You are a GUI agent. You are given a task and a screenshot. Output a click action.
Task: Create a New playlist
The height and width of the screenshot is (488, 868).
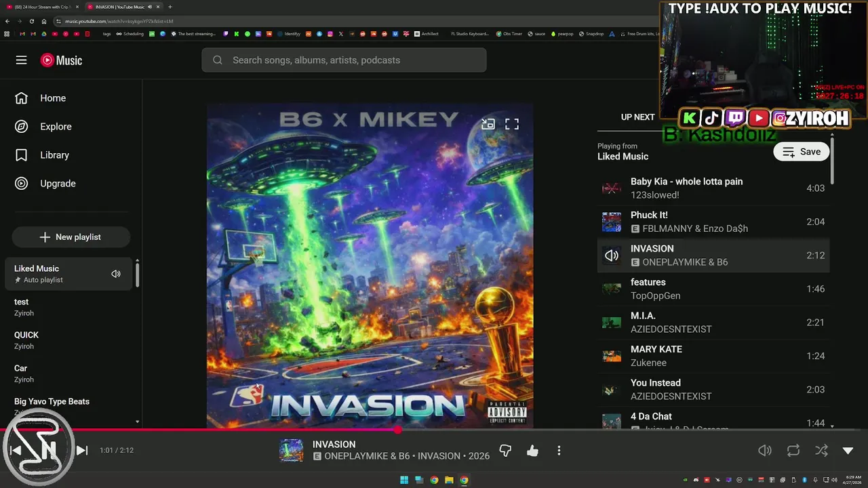point(71,237)
